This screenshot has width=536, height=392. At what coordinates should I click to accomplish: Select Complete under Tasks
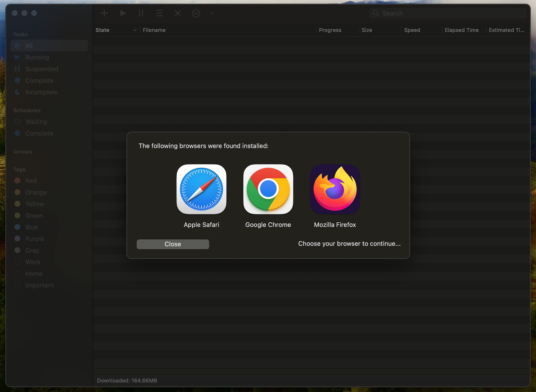click(x=49, y=80)
